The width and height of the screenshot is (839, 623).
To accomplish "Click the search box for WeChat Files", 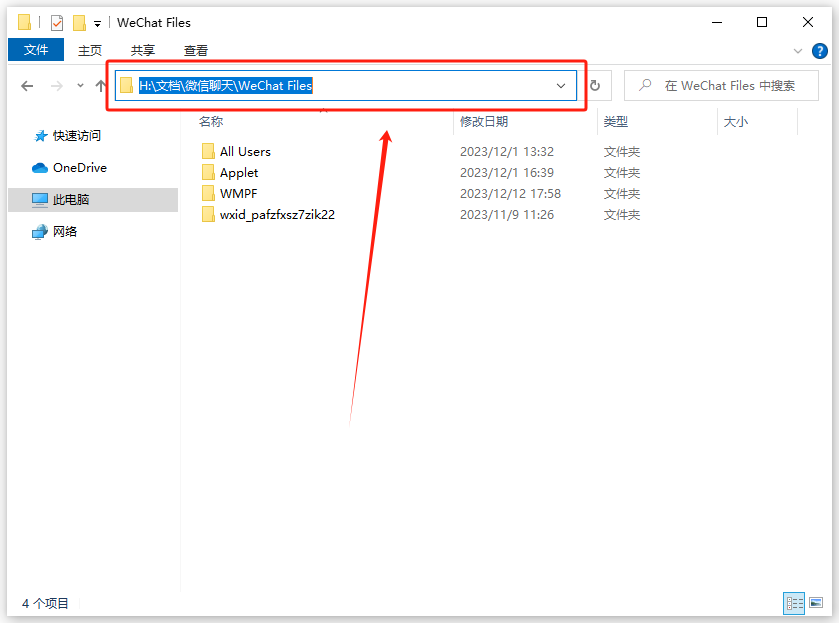I will coord(721,86).
